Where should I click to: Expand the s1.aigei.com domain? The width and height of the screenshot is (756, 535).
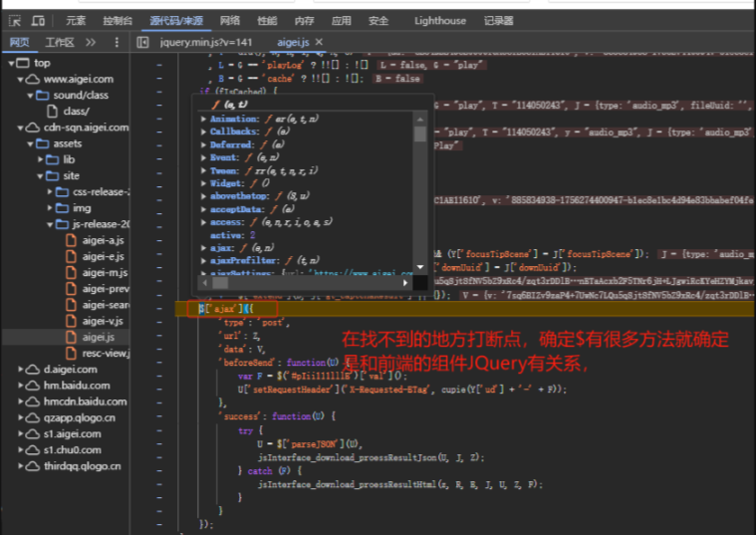point(20,433)
